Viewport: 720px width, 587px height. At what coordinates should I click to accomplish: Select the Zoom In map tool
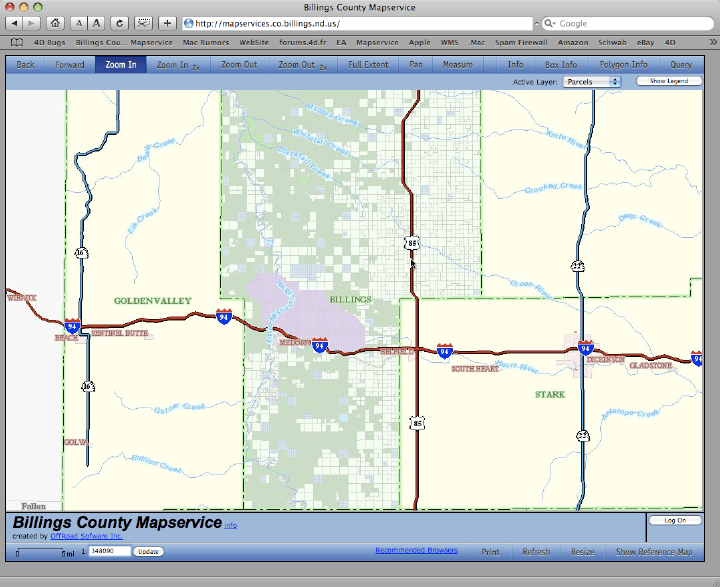click(x=120, y=64)
